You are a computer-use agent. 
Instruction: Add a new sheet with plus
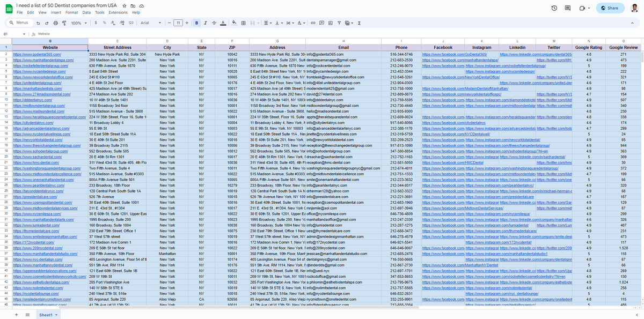[x=16, y=315]
